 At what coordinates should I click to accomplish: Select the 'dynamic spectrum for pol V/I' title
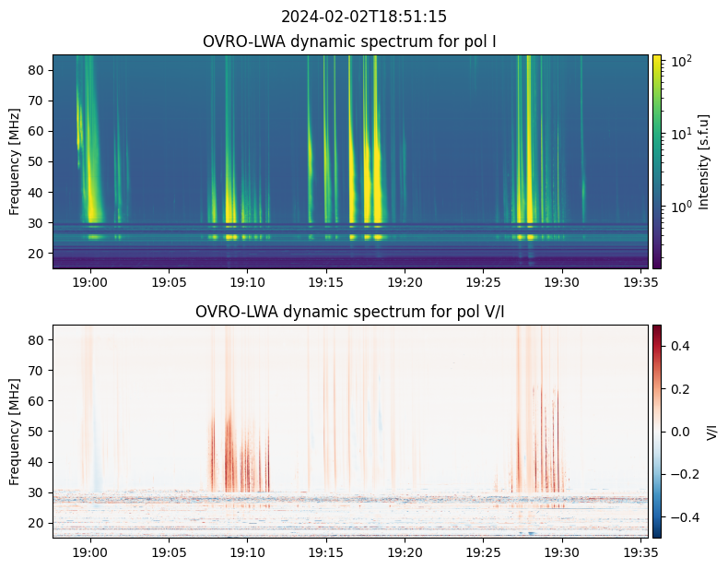tap(350, 312)
